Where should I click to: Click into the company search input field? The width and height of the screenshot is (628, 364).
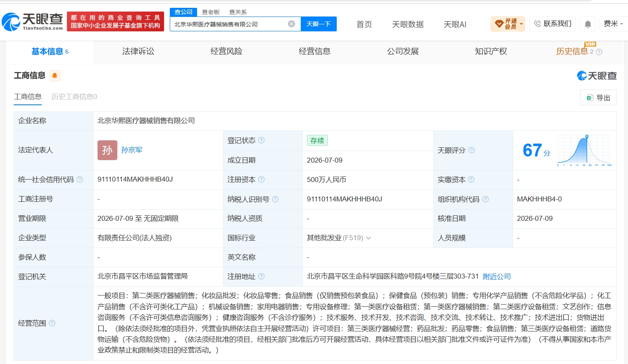[228, 24]
